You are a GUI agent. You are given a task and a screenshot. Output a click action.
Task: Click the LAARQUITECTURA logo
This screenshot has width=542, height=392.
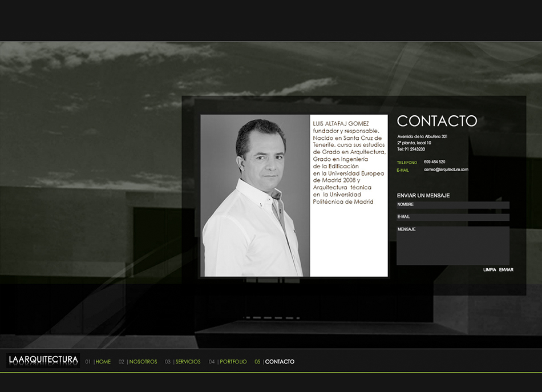tap(43, 359)
